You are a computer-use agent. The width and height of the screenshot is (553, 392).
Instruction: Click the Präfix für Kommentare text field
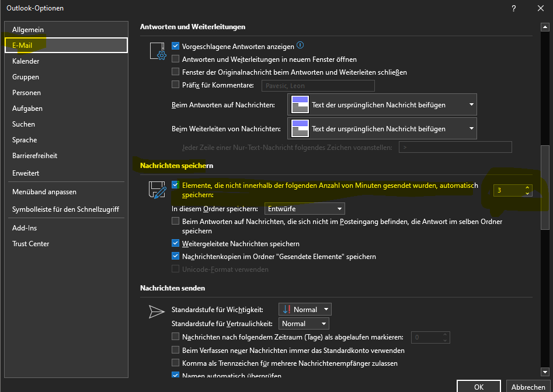[318, 86]
